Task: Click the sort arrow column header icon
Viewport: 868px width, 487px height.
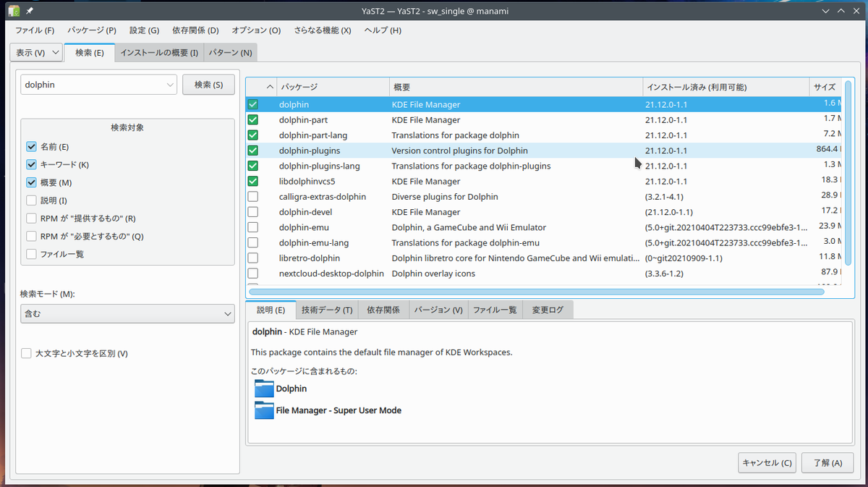Action: pyautogui.click(x=270, y=87)
